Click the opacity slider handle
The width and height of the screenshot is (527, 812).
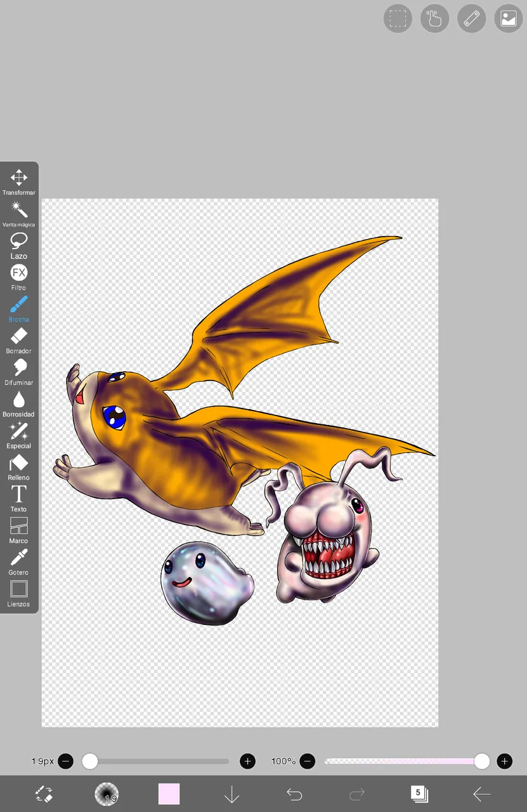[x=482, y=761]
